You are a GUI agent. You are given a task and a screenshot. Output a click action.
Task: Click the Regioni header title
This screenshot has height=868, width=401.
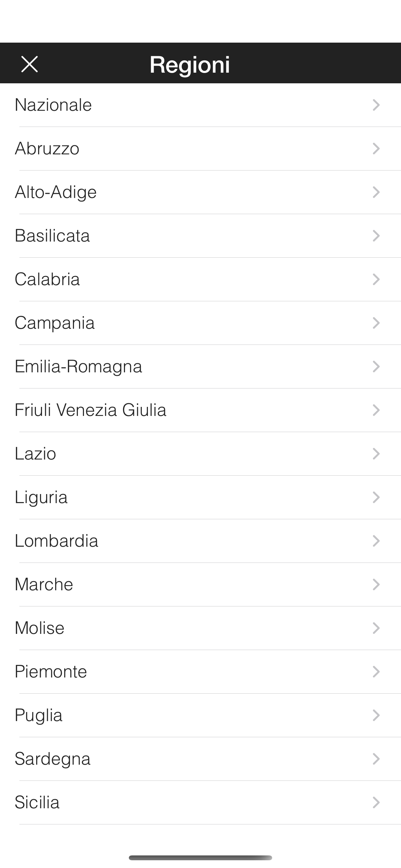tap(190, 64)
